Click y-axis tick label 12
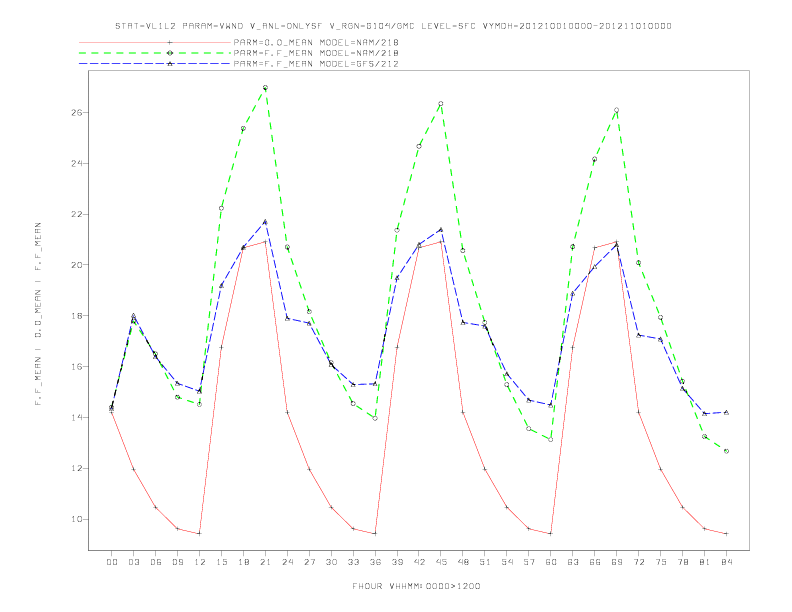 (x=77, y=469)
